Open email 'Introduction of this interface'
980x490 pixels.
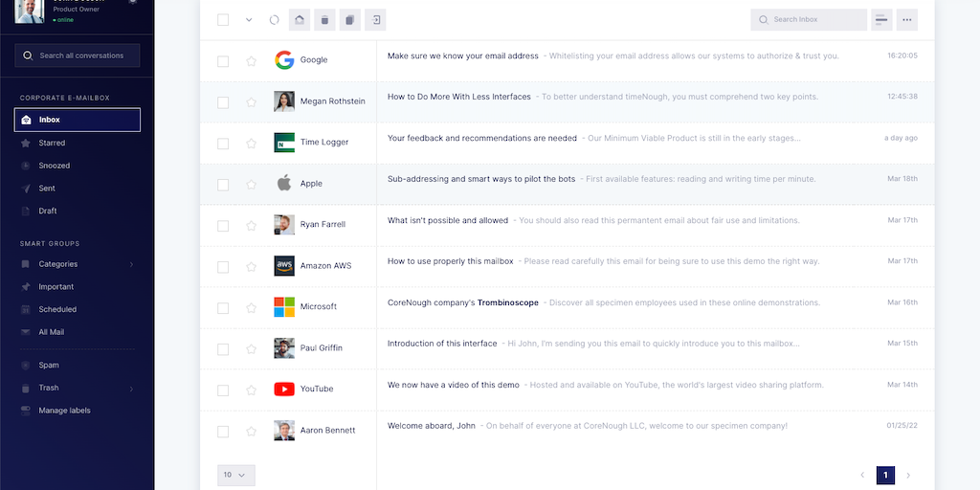pos(442,344)
